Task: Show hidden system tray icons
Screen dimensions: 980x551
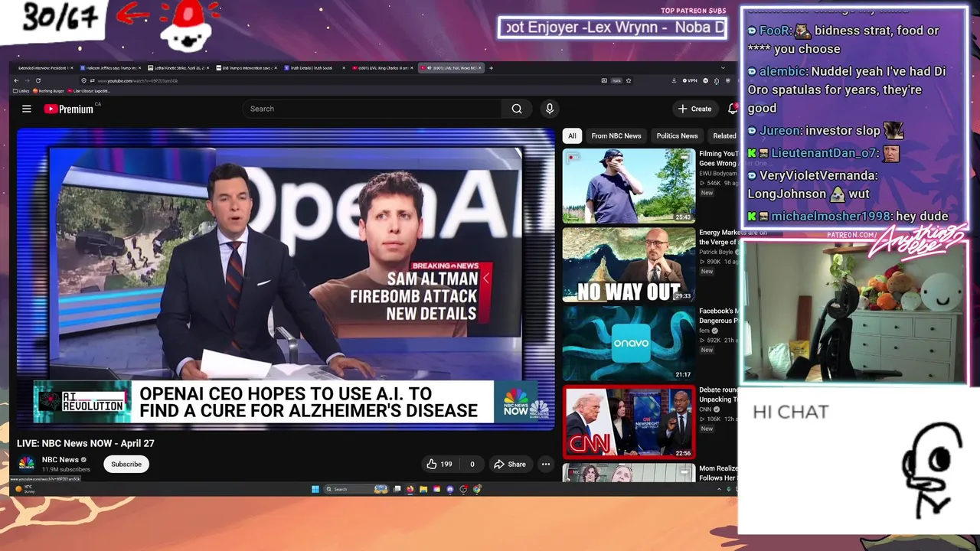Action: [719, 489]
